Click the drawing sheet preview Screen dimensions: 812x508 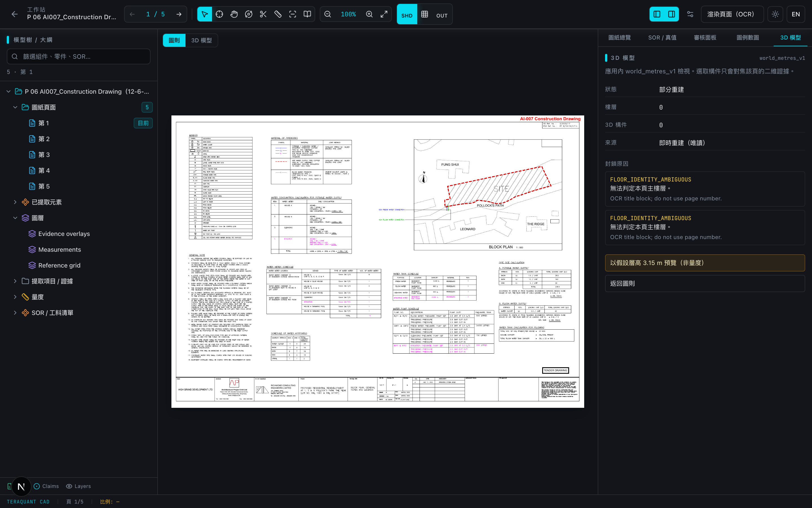(x=378, y=261)
